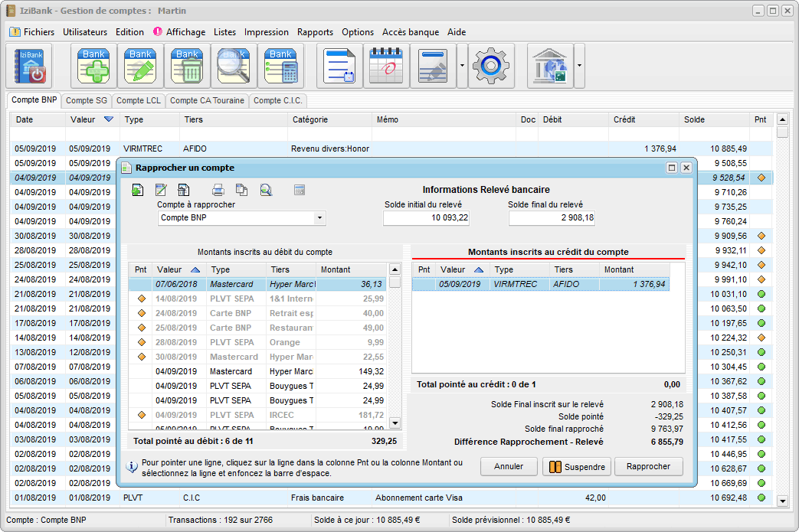Switch to the Compte CA Touraine tab
The image size is (799, 532).
point(207,100)
